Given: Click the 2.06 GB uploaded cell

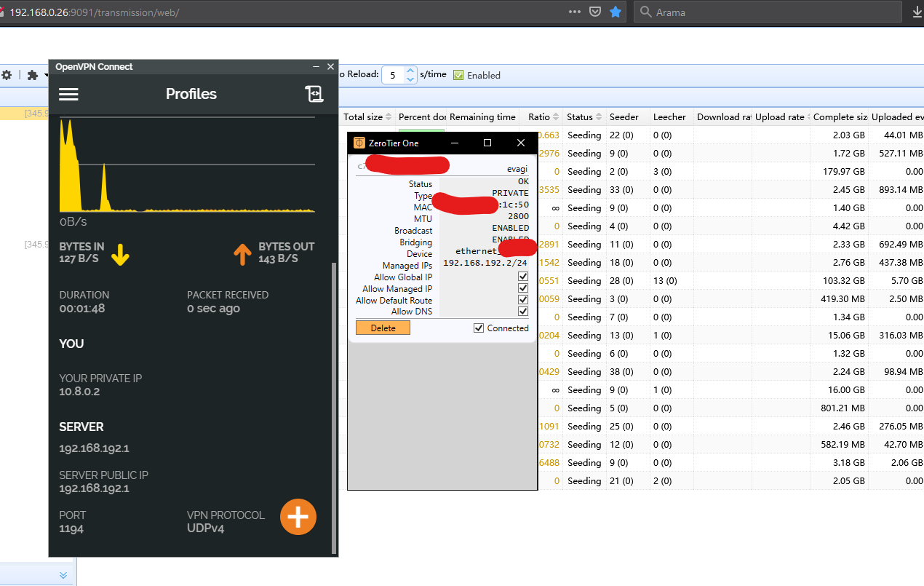Looking at the screenshot, I should pyautogui.click(x=907, y=463).
